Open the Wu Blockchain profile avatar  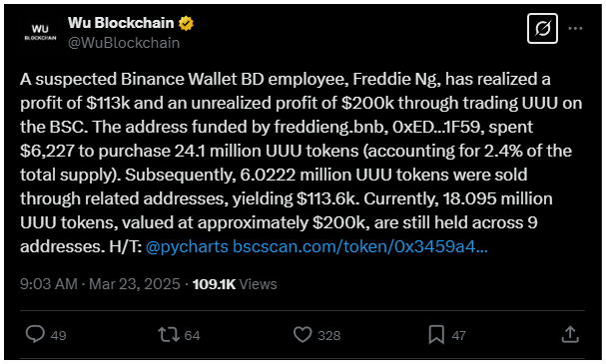click(40, 33)
